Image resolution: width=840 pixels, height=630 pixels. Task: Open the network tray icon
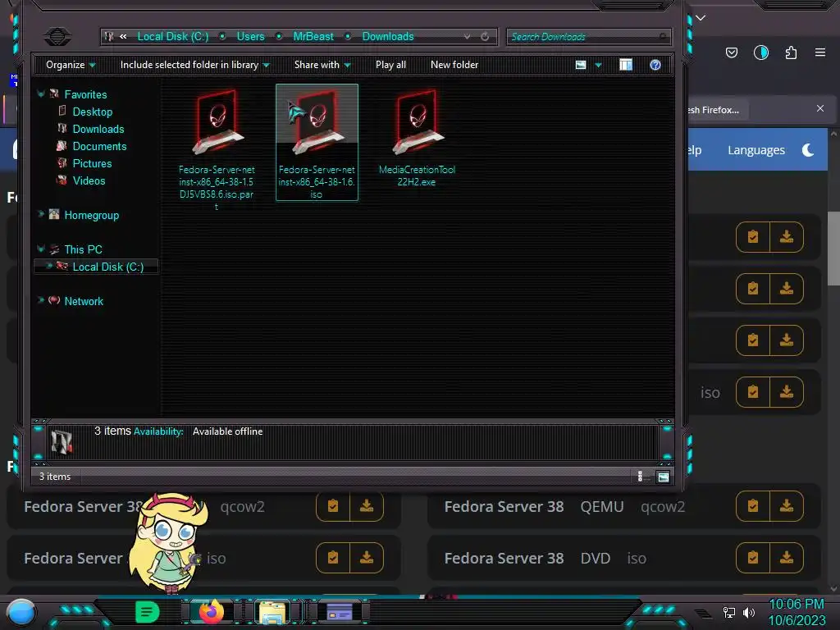(728, 612)
